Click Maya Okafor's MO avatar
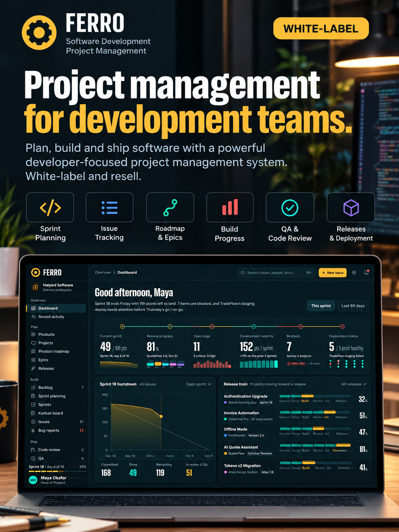This screenshot has height=532, width=399. (33, 480)
